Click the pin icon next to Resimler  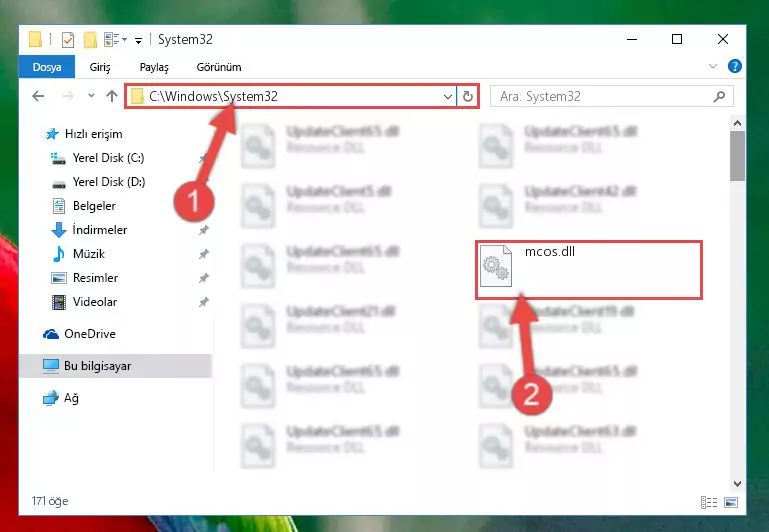tap(204, 278)
